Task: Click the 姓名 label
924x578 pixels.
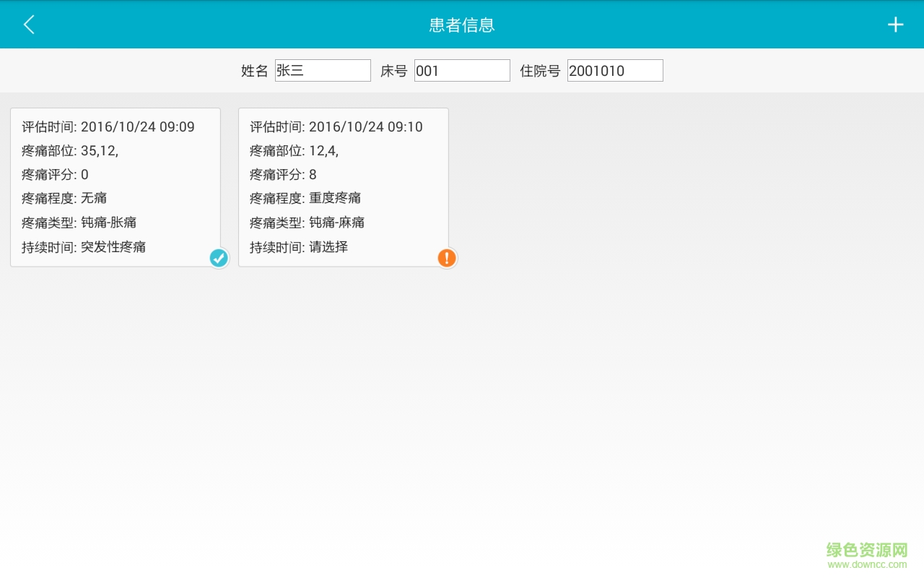Action: (255, 71)
